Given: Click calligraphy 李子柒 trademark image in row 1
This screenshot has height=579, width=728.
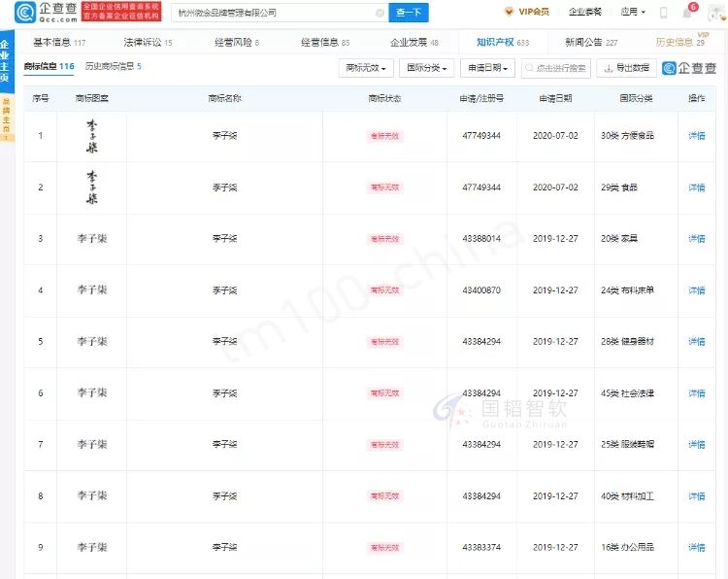Looking at the screenshot, I should pos(92,136).
